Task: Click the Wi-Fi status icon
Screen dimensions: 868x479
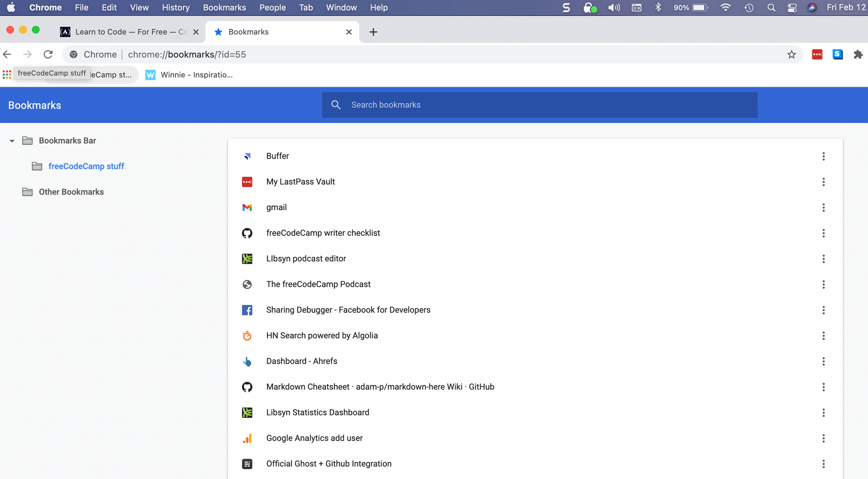Action: click(726, 7)
